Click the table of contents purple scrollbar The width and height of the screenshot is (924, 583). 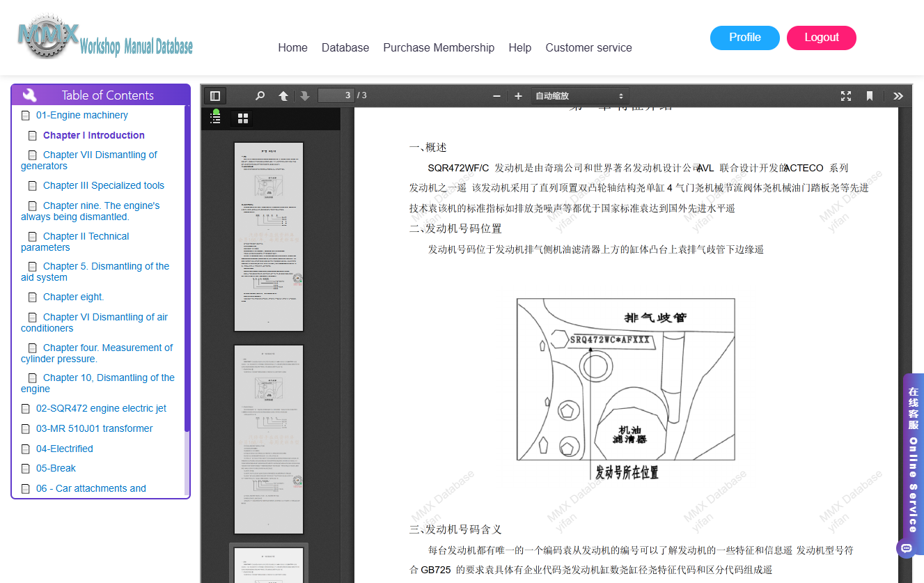(x=187, y=268)
